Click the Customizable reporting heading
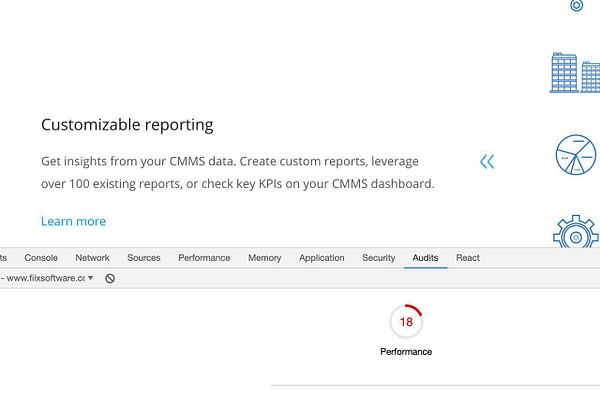The width and height of the screenshot is (600, 401). [x=127, y=125]
